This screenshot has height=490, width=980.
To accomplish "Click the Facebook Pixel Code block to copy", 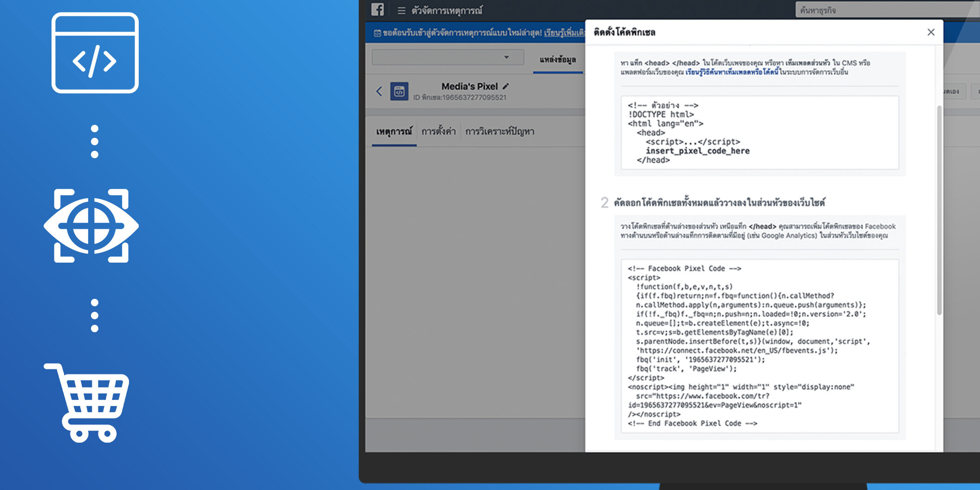I will tap(760, 346).
